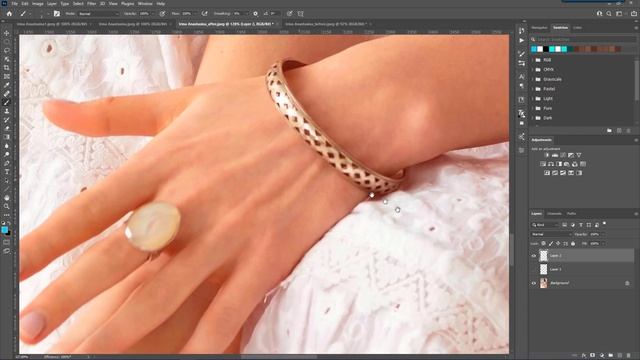Switch to the Paths tab
The height and width of the screenshot is (360, 640).
[x=571, y=213]
